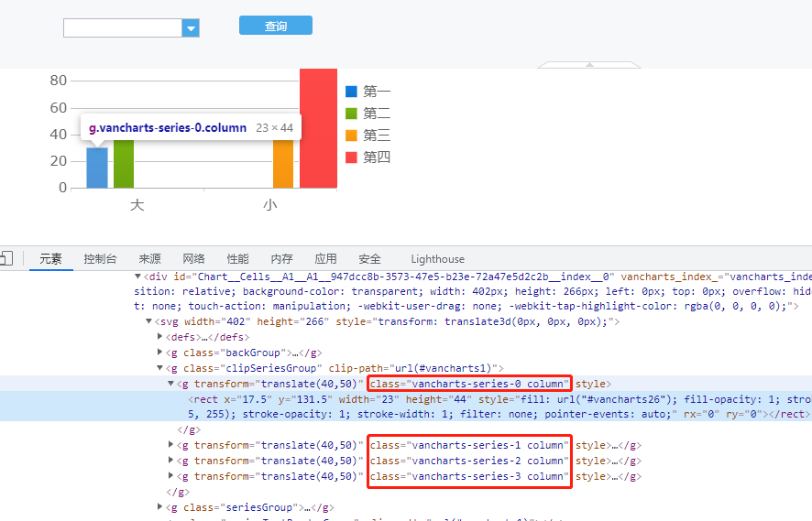Select the blue bar in category 大
The height and width of the screenshot is (521, 812).
pos(97,168)
